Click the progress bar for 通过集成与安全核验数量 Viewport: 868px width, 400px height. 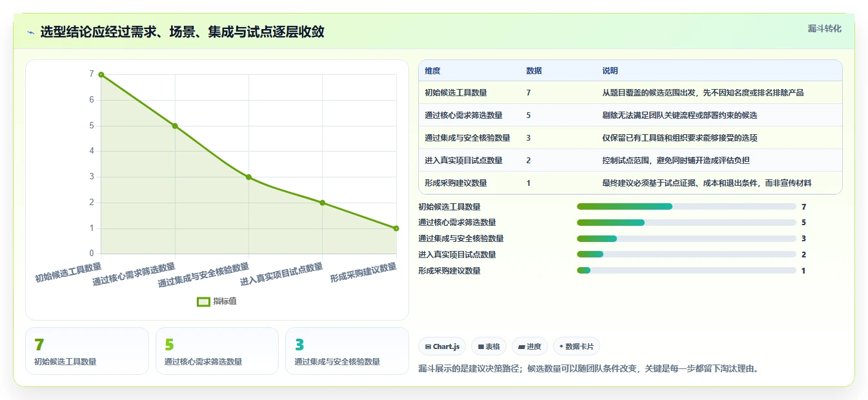point(687,239)
